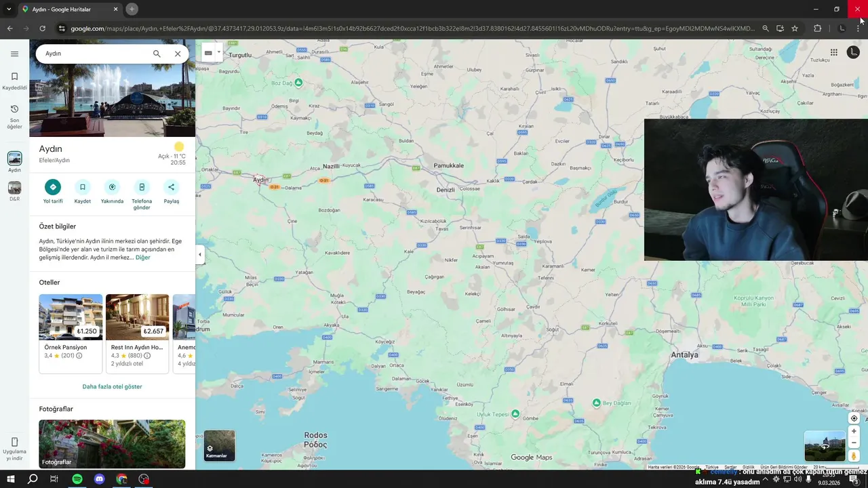Screen dimensions: 868x488
Task: Open the tab search dropdown
Action: click(8, 9)
